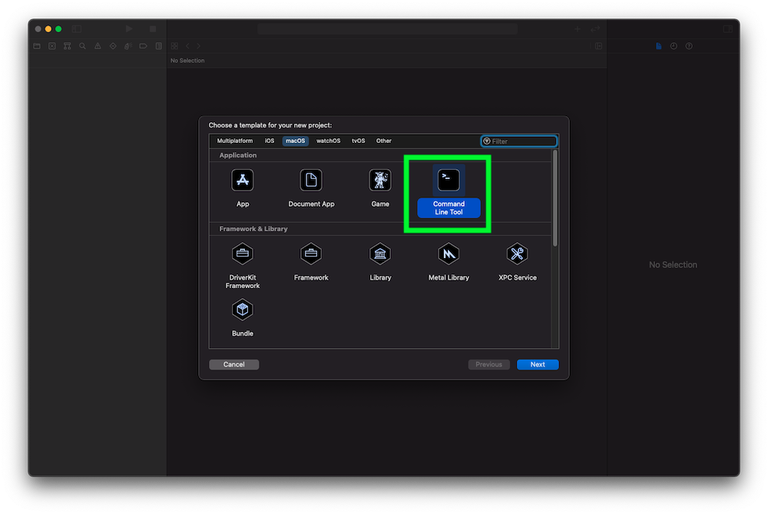768x514 pixels.
Task: Open the watchOS platform tab
Action: point(328,141)
